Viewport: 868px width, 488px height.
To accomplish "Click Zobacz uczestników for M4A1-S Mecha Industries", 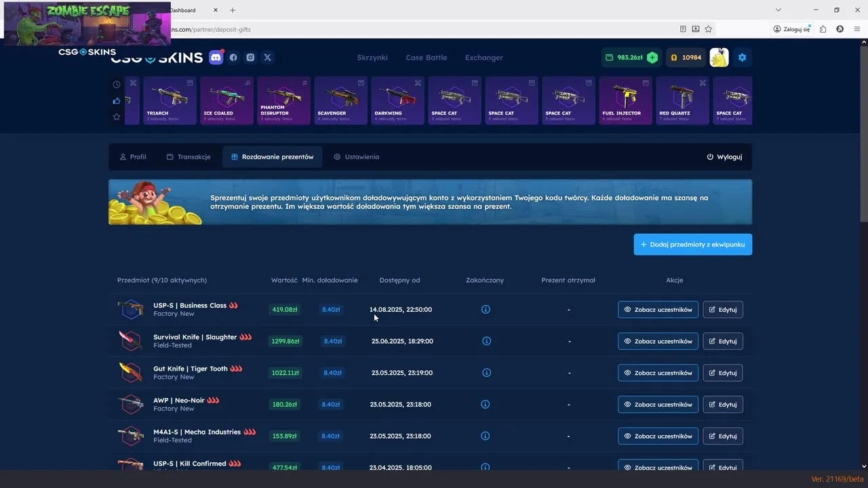I will (658, 436).
